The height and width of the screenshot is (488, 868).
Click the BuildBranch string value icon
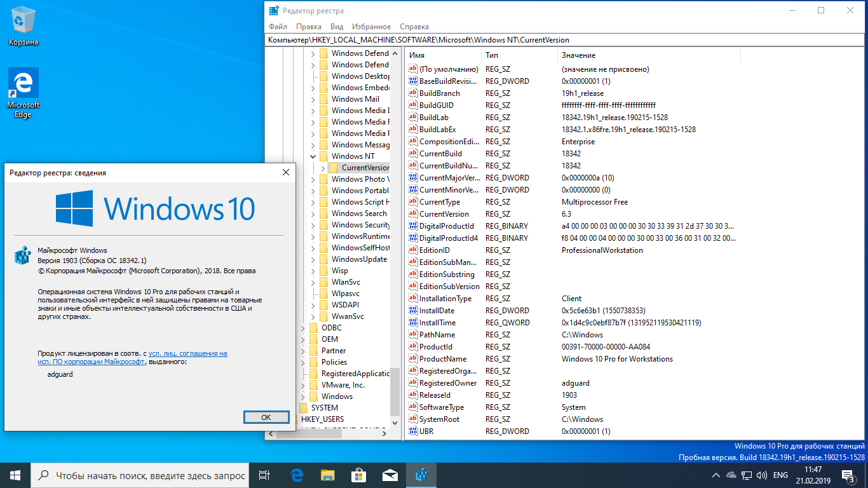(x=413, y=93)
